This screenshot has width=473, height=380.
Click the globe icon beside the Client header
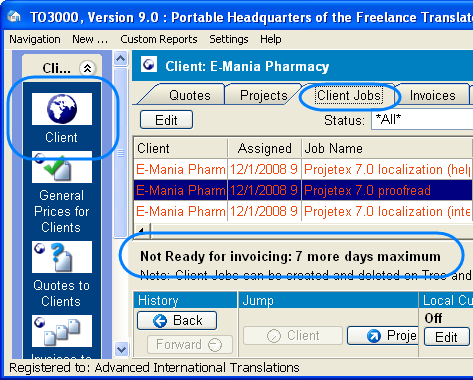tap(149, 64)
